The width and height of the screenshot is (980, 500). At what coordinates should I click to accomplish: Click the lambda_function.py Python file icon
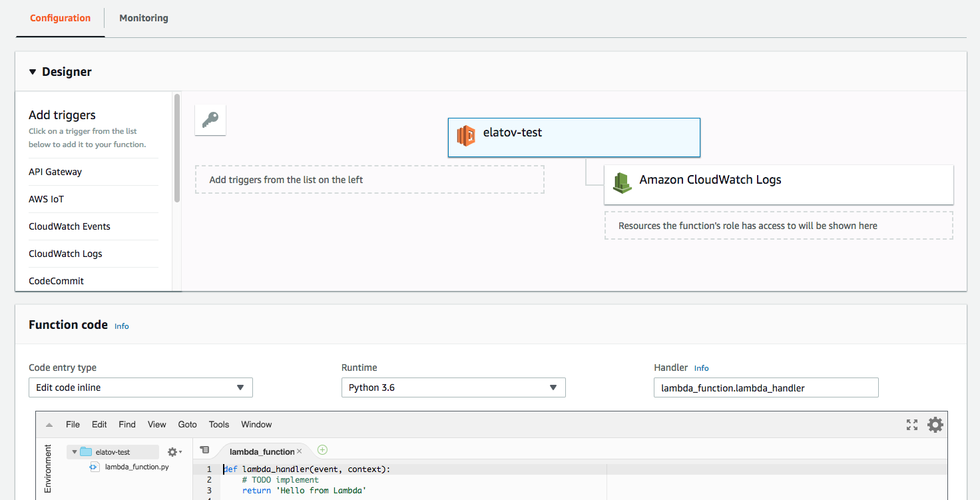click(x=95, y=467)
